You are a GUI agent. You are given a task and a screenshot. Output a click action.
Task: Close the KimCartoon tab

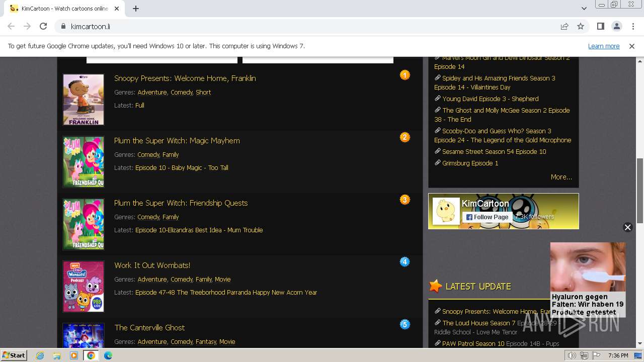pos(117,9)
